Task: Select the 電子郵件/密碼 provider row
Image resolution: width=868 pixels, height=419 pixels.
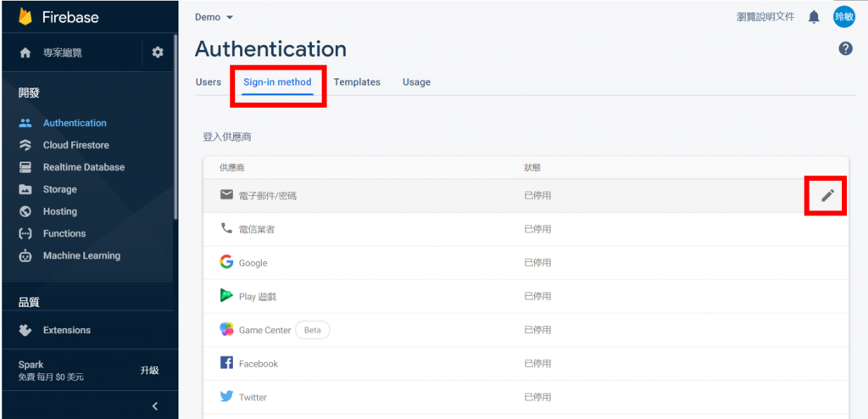Action: click(x=526, y=196)
